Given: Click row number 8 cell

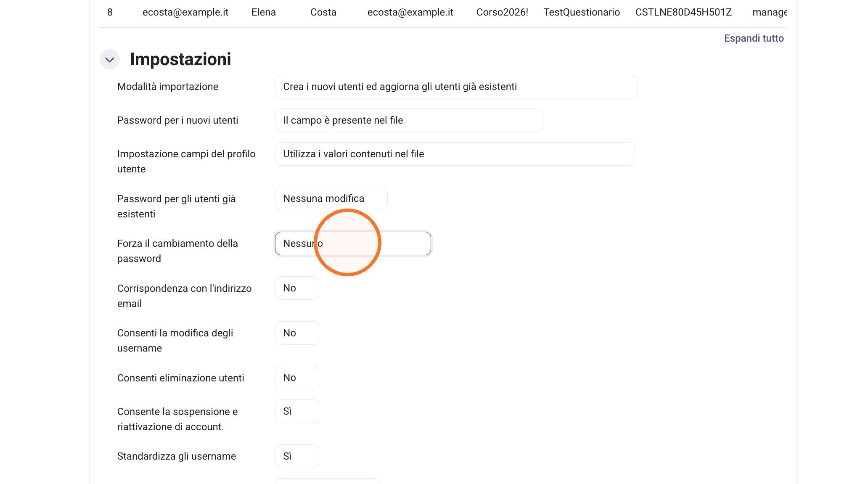Looking at the screenshot, I should point(110,12).
